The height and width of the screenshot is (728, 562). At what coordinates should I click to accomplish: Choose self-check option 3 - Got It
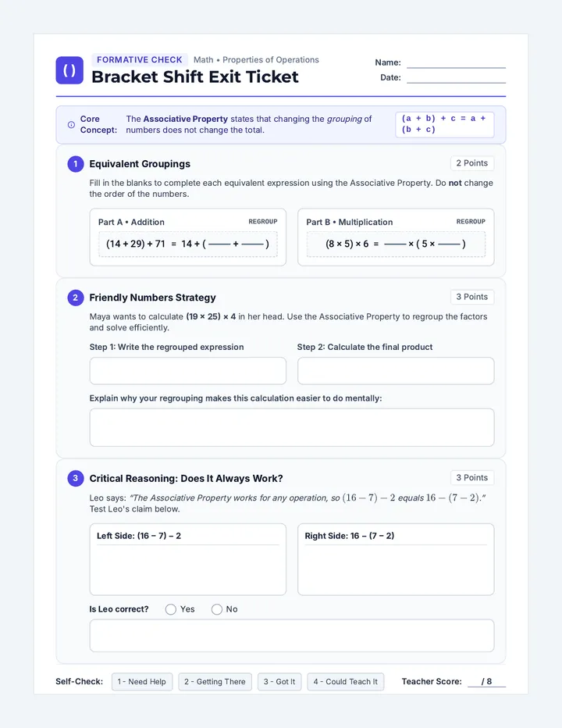pyautogui.click(x=279, y=682)
